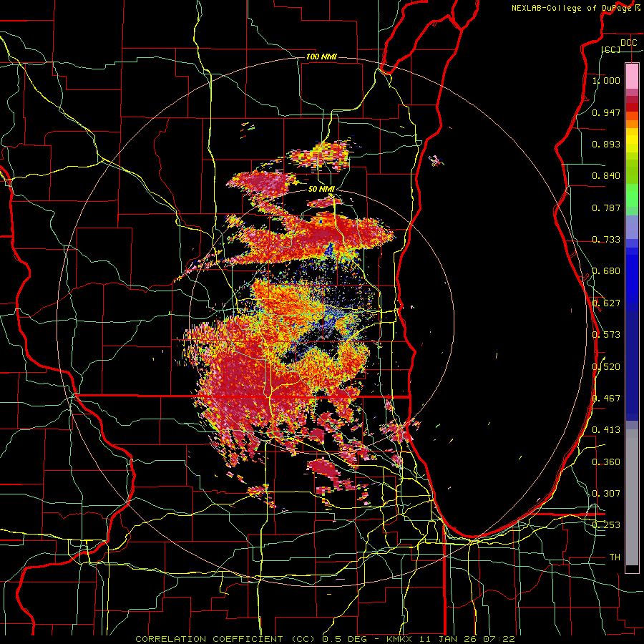This screenshot has height=644, width=644.
Task: Select the 0.467 scale value
Action: coord(606,399)
